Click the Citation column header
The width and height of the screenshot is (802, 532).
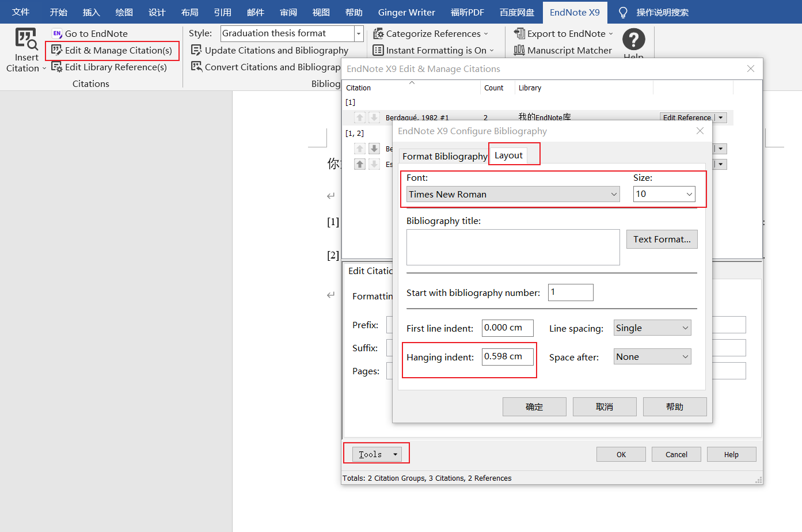point(412,88)
